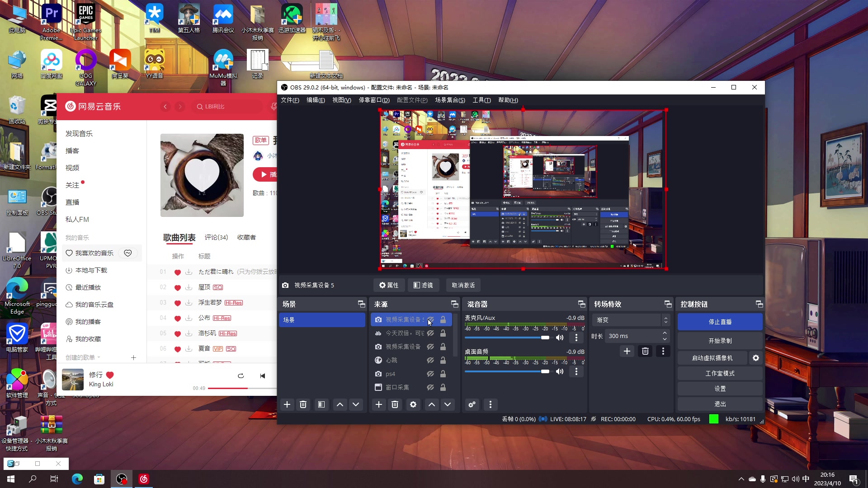The image size is (868, 488).
Task: Seek the NetEase Music playback progress bar
Action: click(242, 388)
